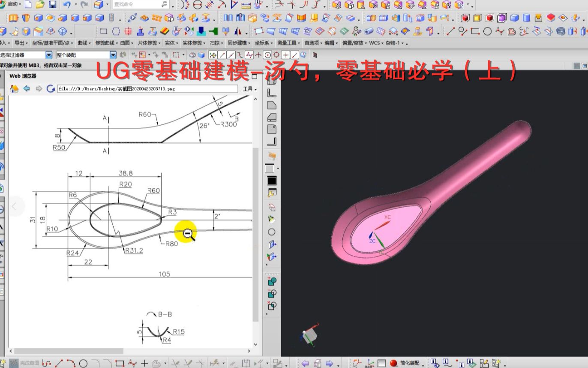The image size is (588, 368).
Task: Open the 坐标/基准平面/点 menu
Action: coord(52,43)
